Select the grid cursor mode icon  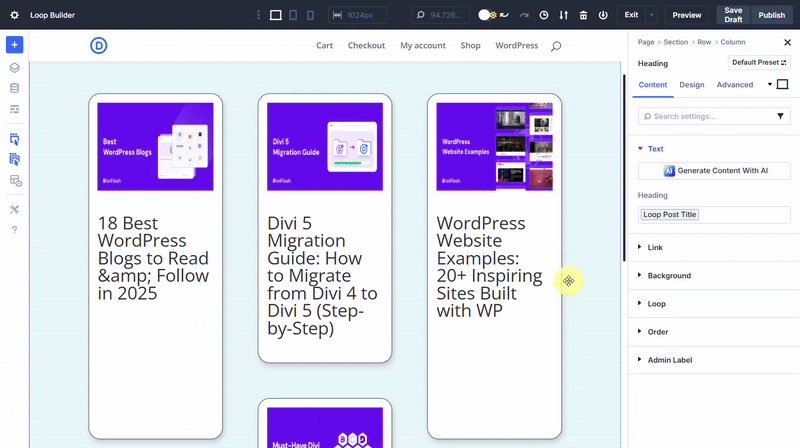pos(14,159)
